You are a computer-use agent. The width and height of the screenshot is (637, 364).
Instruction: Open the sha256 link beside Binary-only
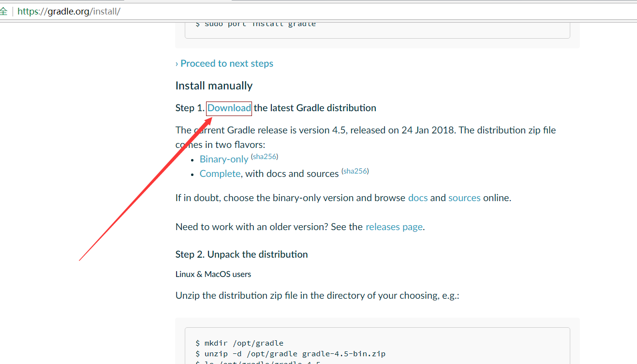[x=265, y=157]
